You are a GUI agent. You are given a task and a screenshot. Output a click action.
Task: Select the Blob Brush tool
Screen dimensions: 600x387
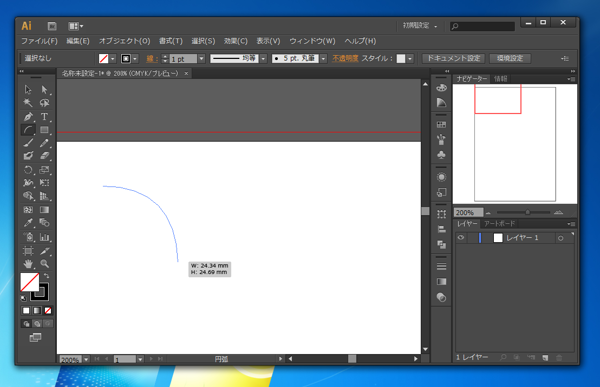point(28,156)
